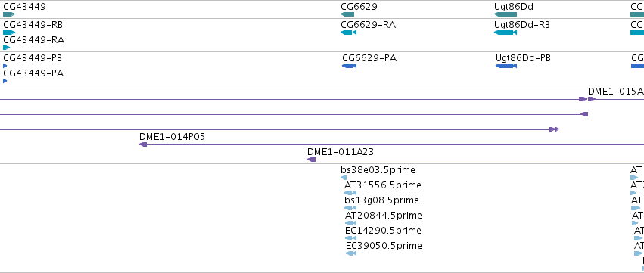Click the CG6629-RA transcript glyph
The image size is (644, 273).
348,33
